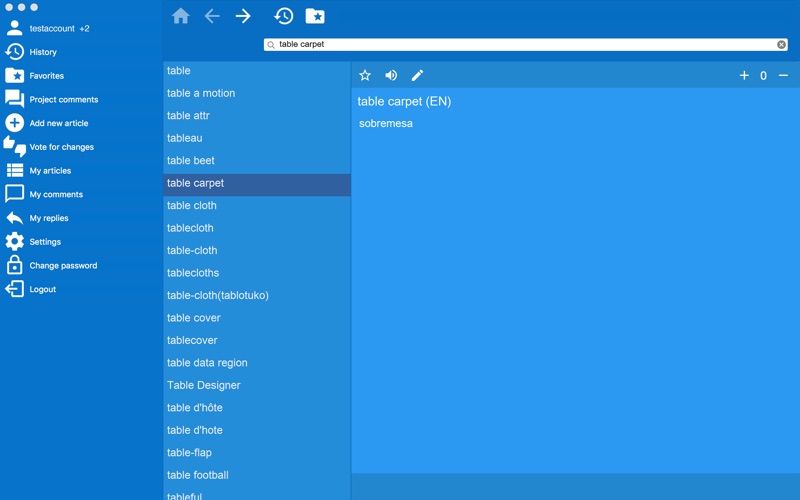800x500 pixels.
Task: Navigate forward with the right arrow
Action: pos(243,16)
